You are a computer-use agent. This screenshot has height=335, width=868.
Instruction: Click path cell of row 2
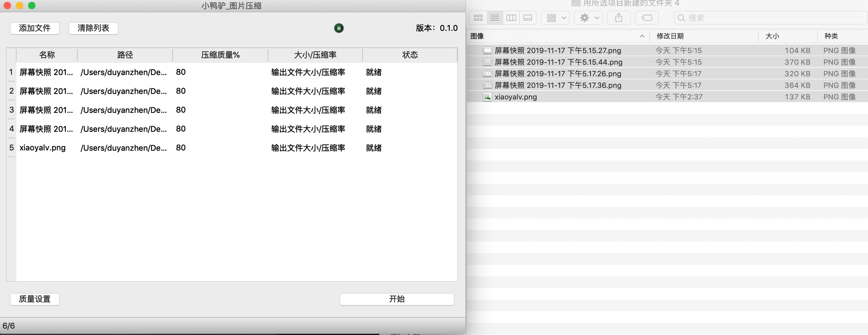tap(125, 91)
